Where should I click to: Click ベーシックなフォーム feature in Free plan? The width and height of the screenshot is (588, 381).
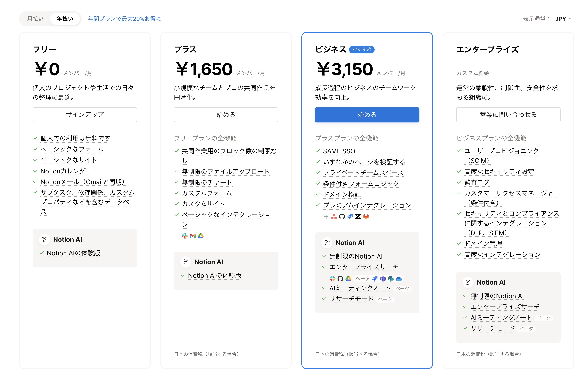72,149
